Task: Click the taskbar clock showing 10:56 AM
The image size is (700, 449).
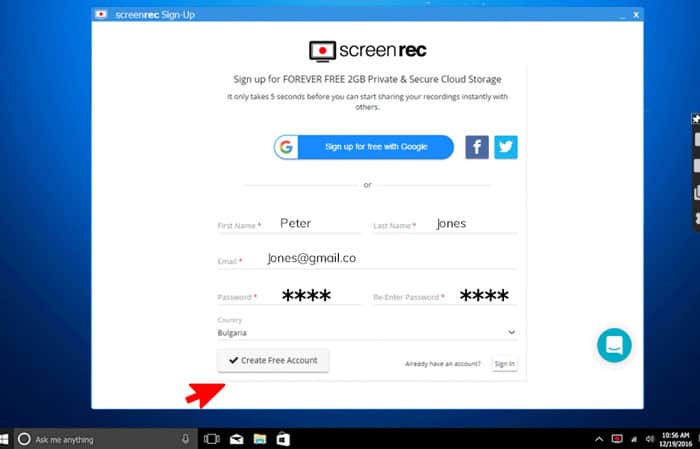Action: click(x=675, y=439)
